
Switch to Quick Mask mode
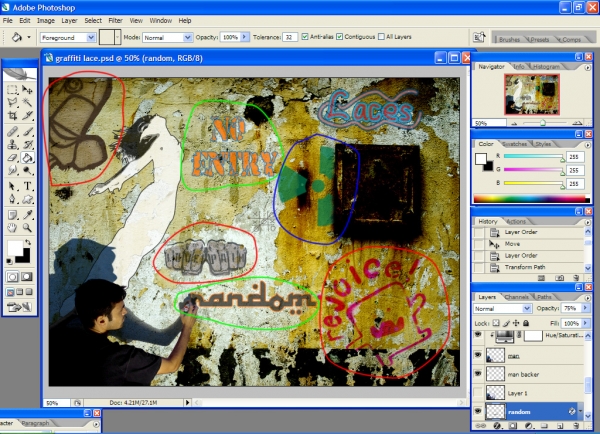[x=27, y=276]
